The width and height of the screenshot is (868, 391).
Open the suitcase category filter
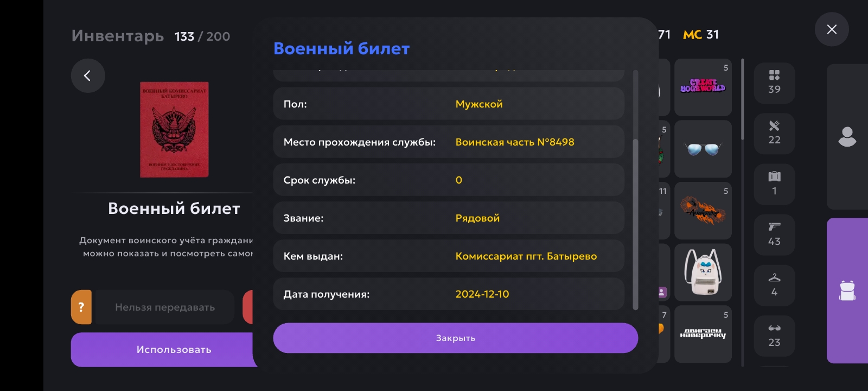(774, 184)
